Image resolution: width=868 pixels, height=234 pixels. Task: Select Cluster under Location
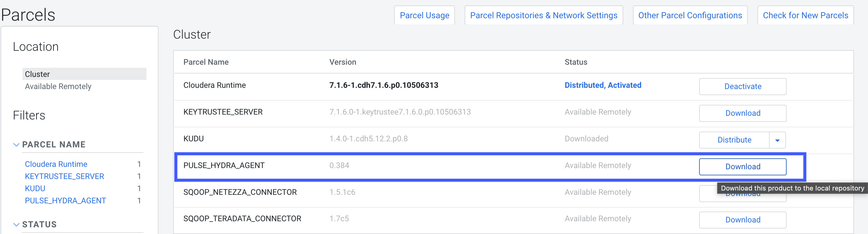coord(84,74)
